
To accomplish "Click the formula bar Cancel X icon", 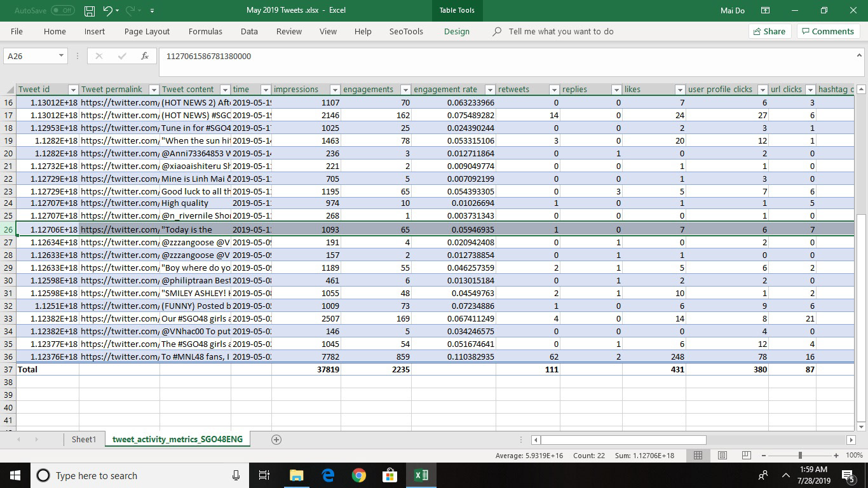I will [98, 56].
